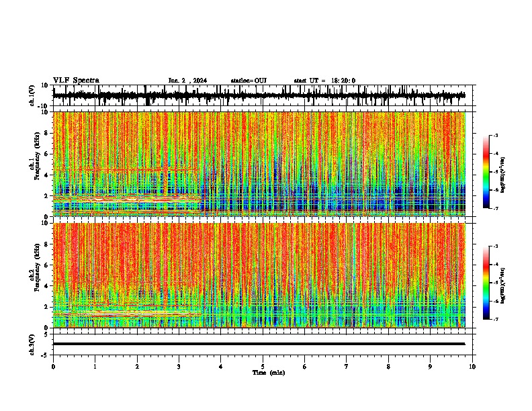Click the 3 tick on the time axis
This screenshot has height=411, width=532.
tap(179, 367)
